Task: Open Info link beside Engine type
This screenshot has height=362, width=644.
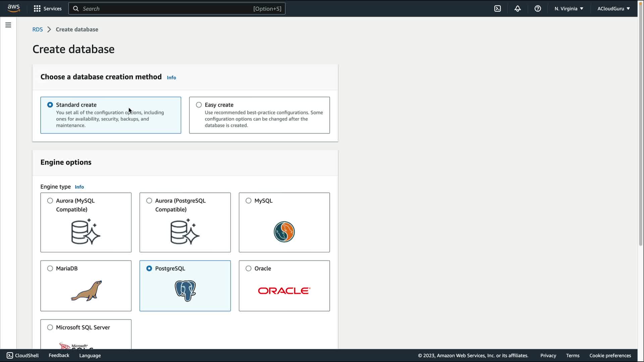Action: click(79, 187)
